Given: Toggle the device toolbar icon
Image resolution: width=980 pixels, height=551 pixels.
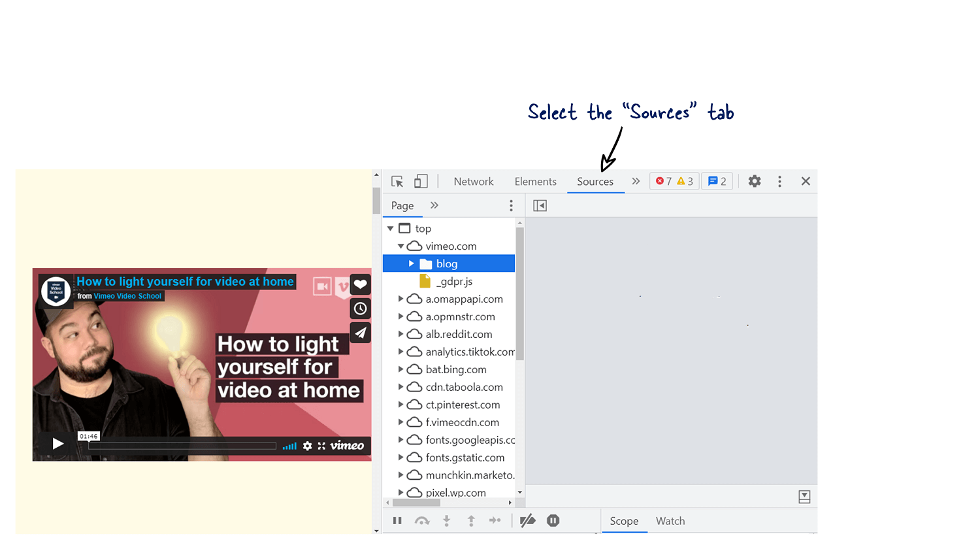Looking at the screenshot, I should coord(421,181).
